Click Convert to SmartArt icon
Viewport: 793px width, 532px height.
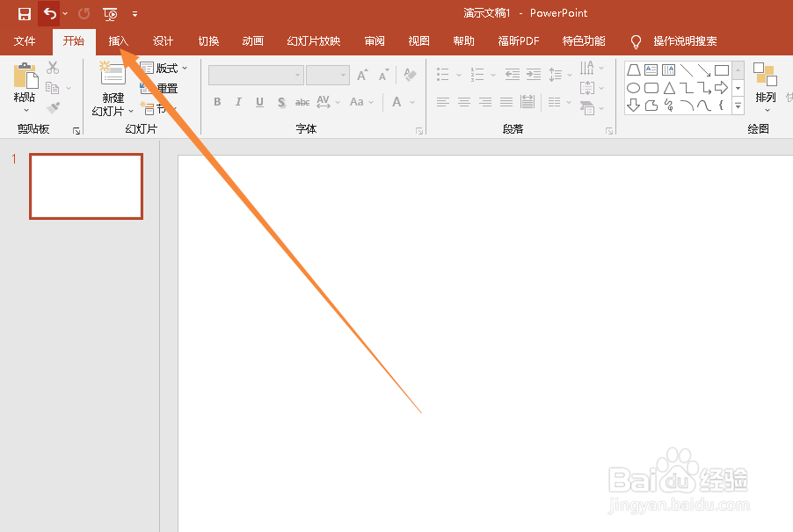pos(586,107)
